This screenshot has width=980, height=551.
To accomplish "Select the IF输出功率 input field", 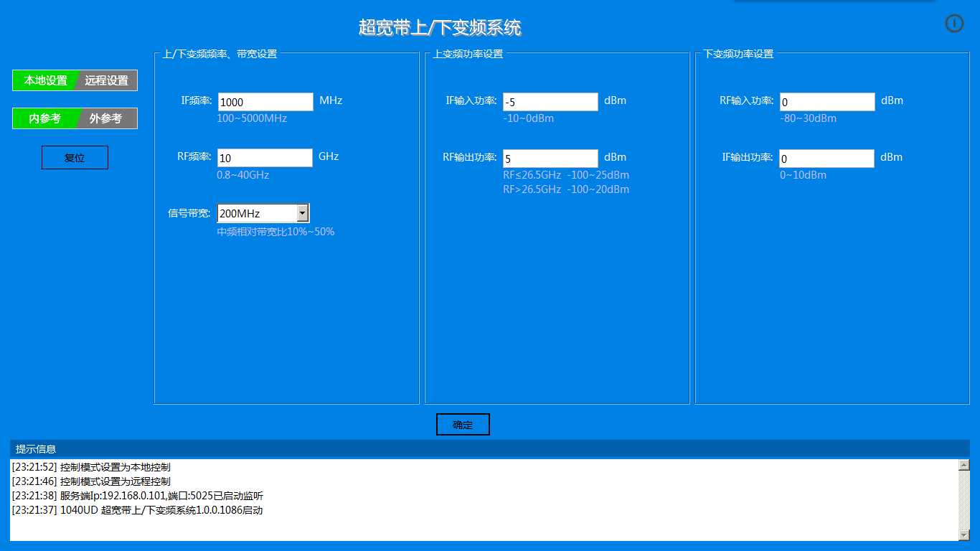I will (827, 158).
